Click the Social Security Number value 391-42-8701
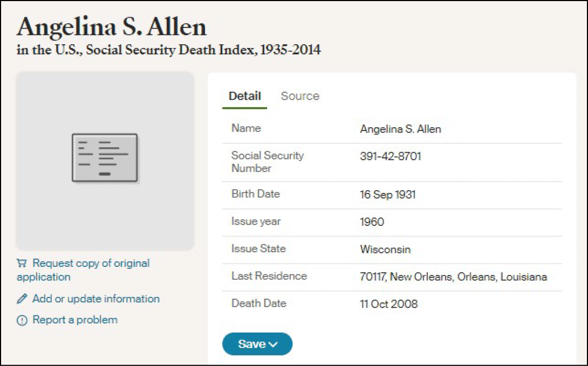Screen dimensions: 588x366 pos(391,157)
